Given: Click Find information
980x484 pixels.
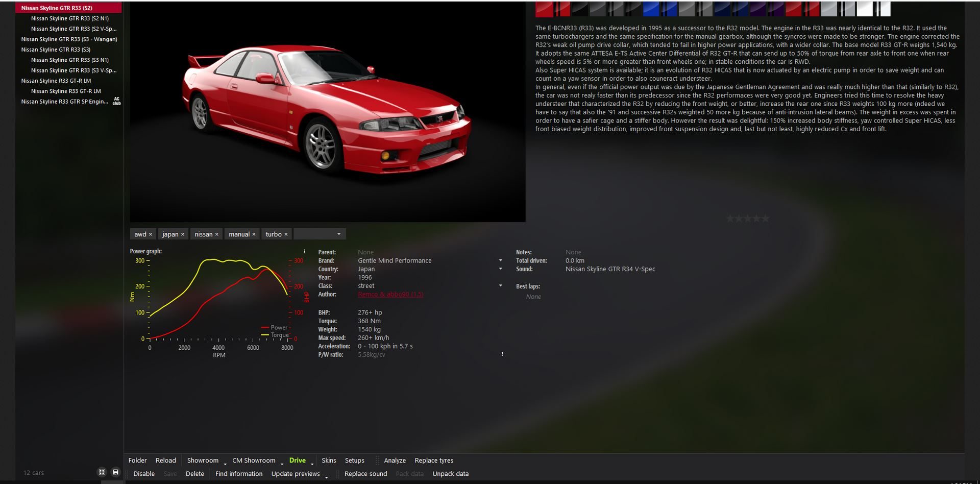Looking at the screenshot, I should [x=239, y=474].
